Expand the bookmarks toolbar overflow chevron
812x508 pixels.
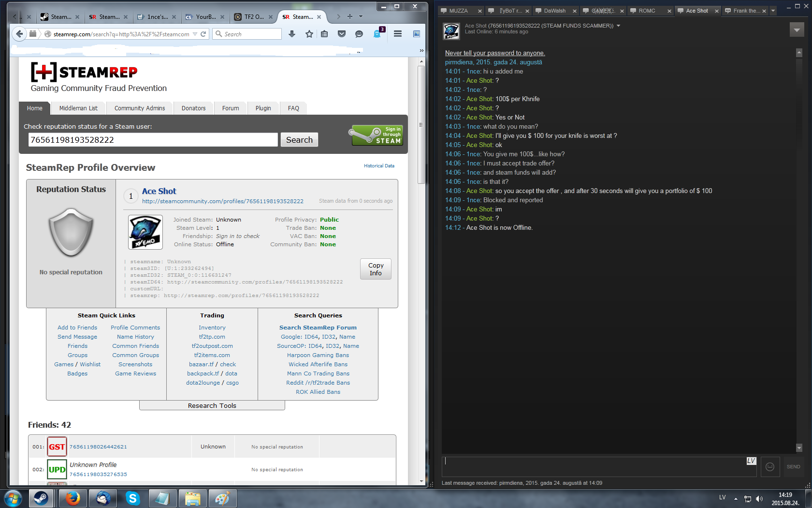[421, 50]
